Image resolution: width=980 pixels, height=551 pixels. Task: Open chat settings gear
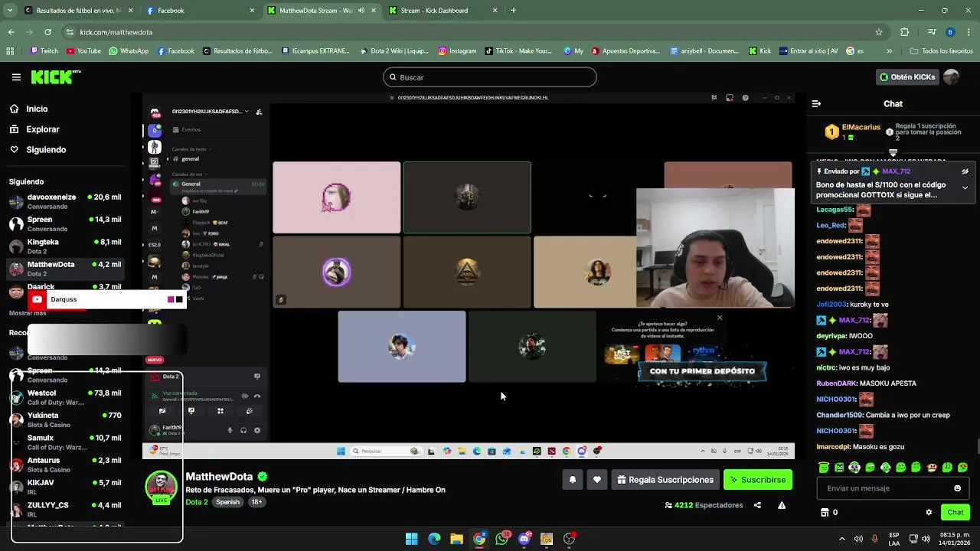929,513
